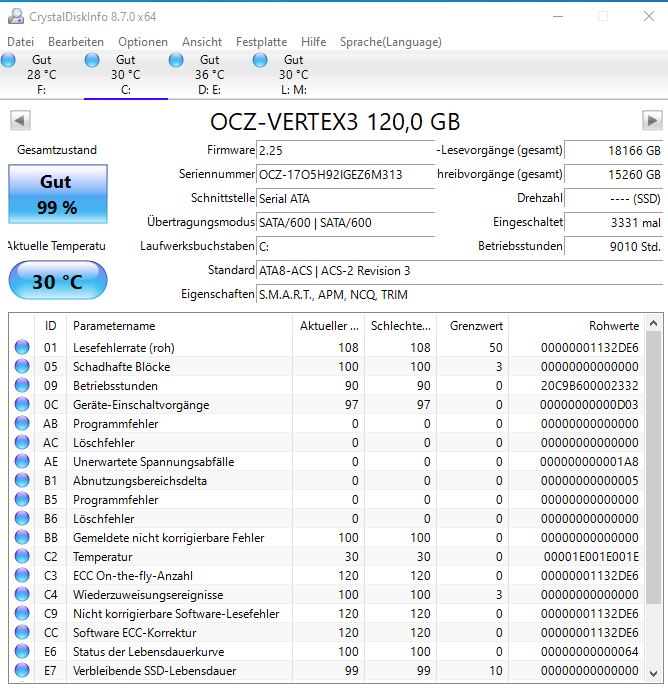
Task: Click status orb for E6 Lebensdauerkurve row
Action: (x=22, y=651)
